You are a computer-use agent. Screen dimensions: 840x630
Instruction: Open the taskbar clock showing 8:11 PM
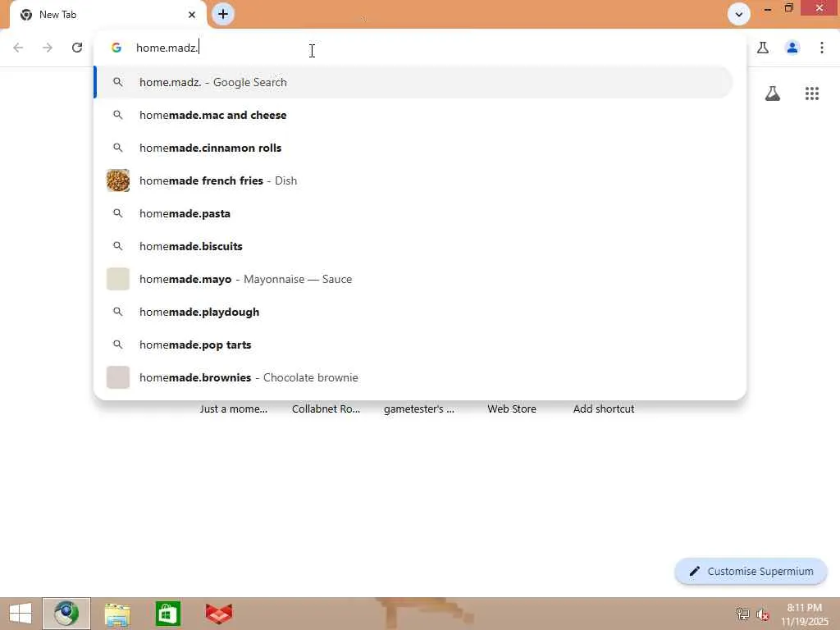pos(804,614)
